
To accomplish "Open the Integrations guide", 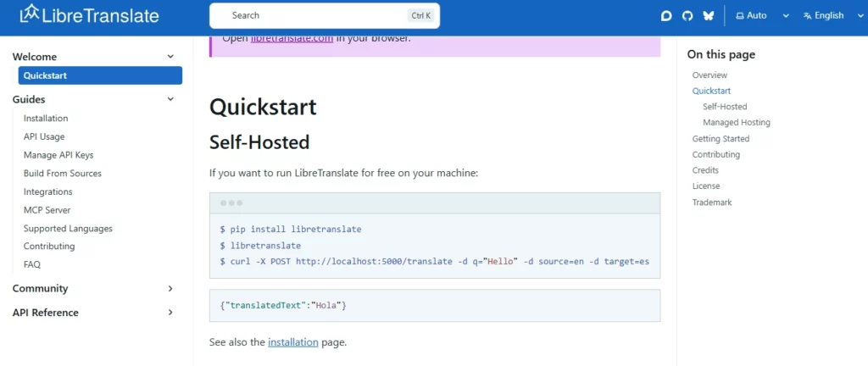I will [x=48, y=191].
